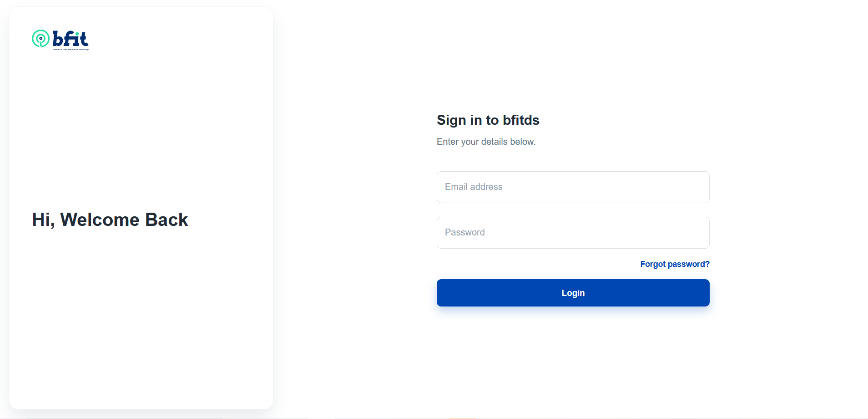This screenshot has height=419, width=868.
Task: Click the green circular bfit logo icon
Action: tap(40, 39)
